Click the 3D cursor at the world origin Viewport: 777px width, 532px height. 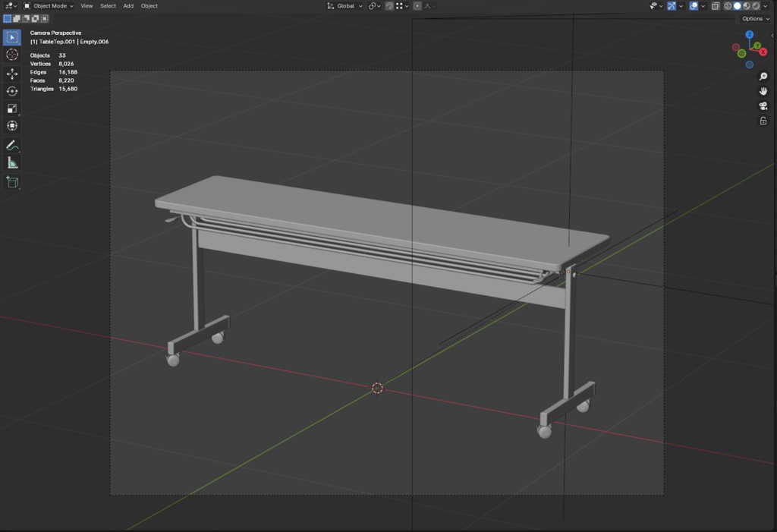(x=377, y=388)
